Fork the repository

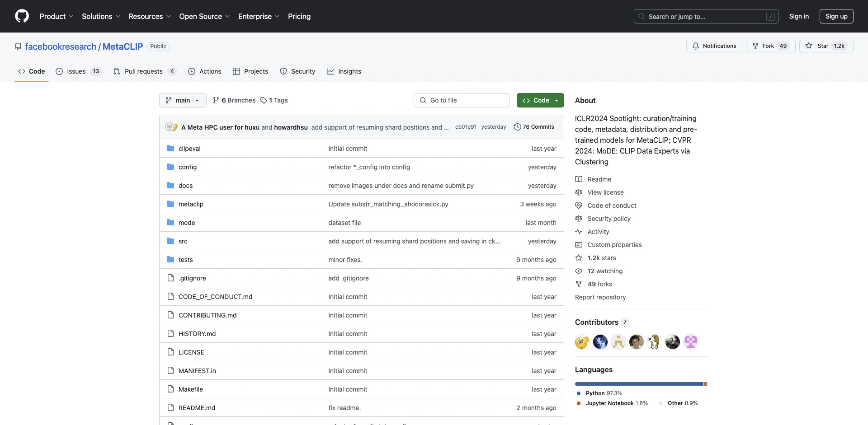[770, 46]
